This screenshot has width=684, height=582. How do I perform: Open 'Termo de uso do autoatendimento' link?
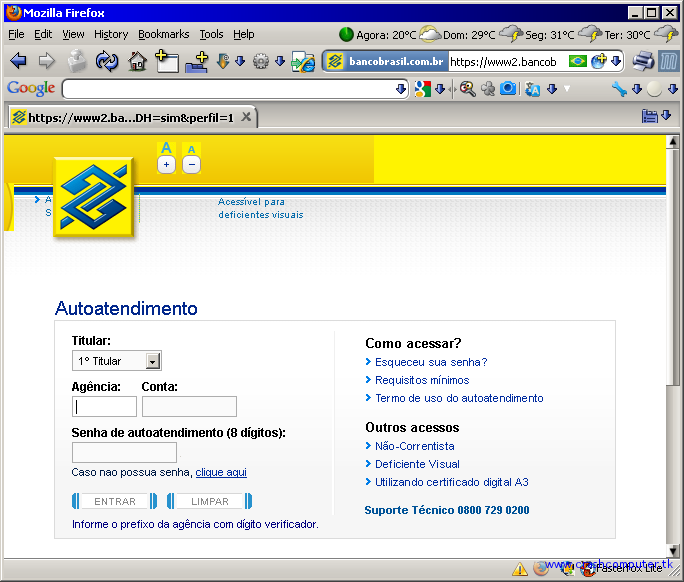(x=459, y=398)
